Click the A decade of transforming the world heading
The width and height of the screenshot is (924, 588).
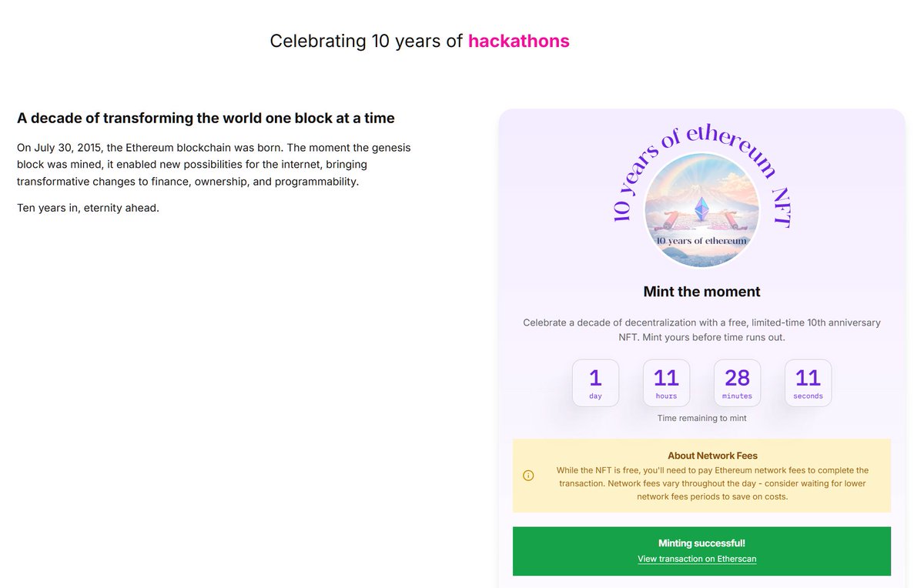206,118
